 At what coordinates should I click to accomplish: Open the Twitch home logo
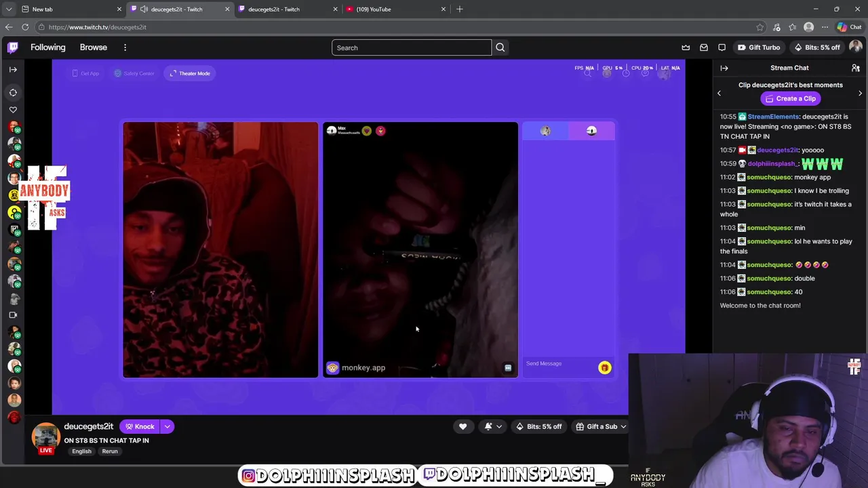coord(13,47)
